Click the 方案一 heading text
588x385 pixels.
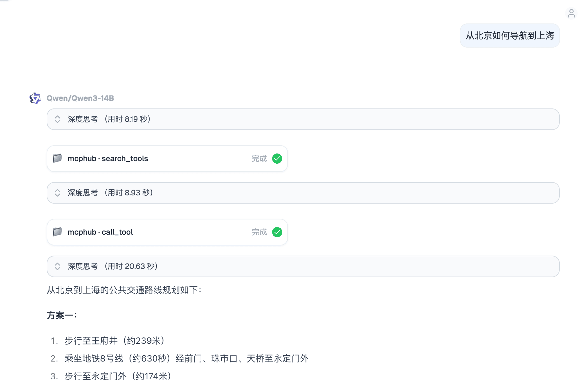pos(62,316)
